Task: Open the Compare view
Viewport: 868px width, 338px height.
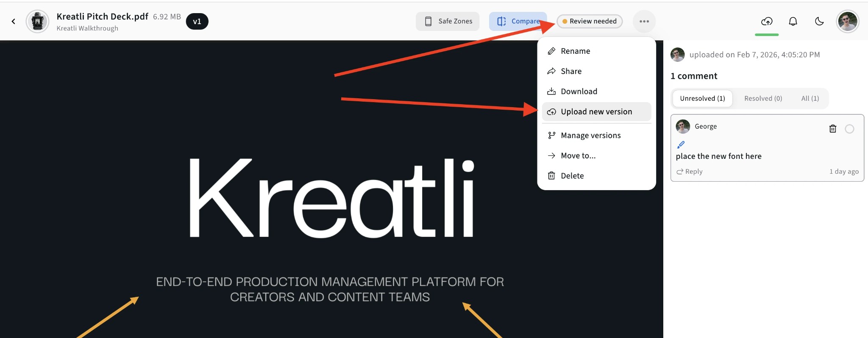Action: pos(518,21)
